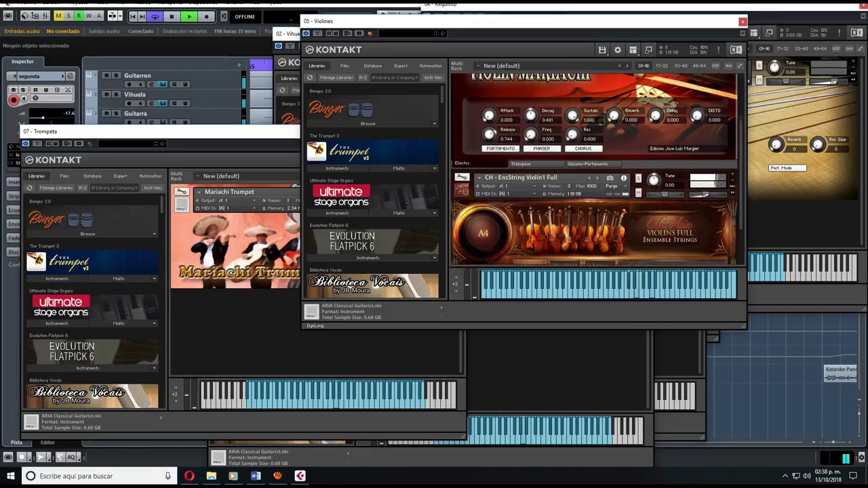Solo the Vihuela track

[x=116, y=94]
